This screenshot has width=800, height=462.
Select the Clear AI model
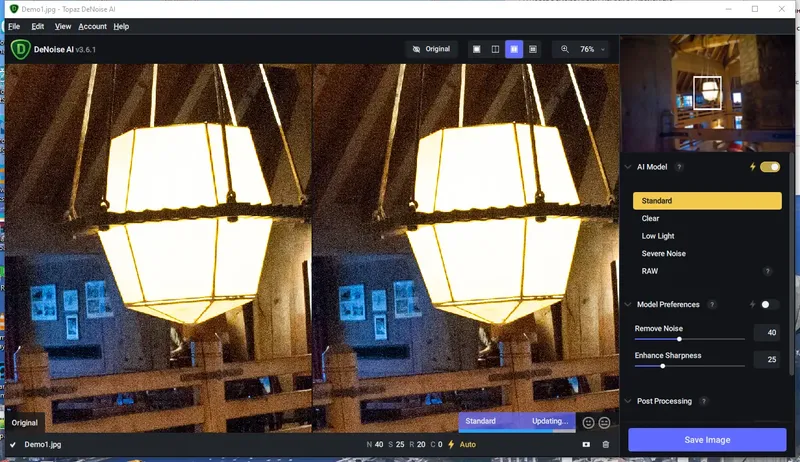707,218
